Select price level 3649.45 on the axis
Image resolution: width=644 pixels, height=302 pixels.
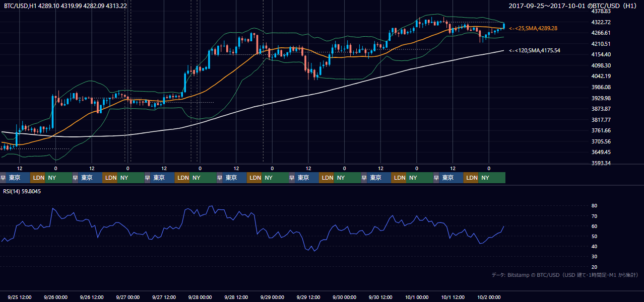click(x=600, y=152)
